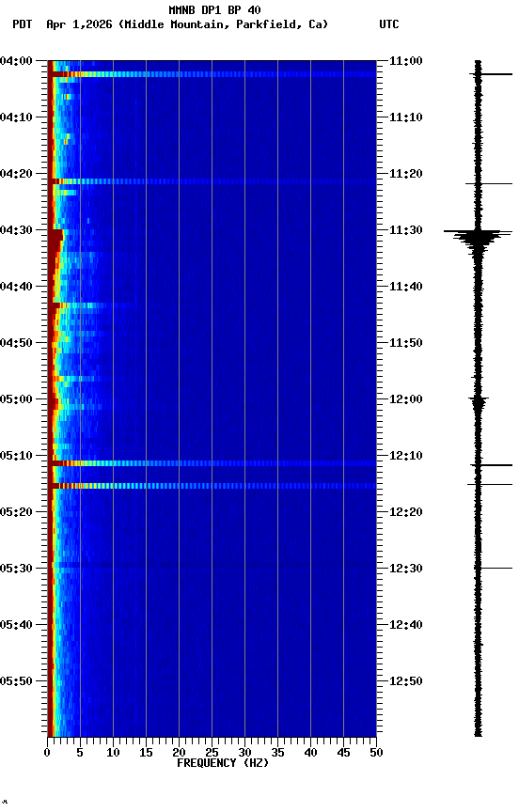The width and height of the screenshot is (519, 812).
Task: Click the 12:10 UTC time label
Action: (406, 456)
